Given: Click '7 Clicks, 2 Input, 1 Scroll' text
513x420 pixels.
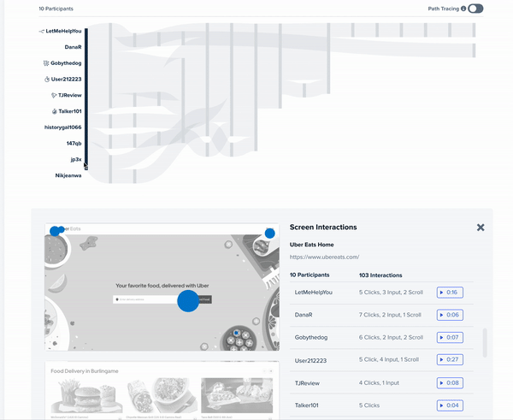Looking at the screenshot, I should [390, 315].
